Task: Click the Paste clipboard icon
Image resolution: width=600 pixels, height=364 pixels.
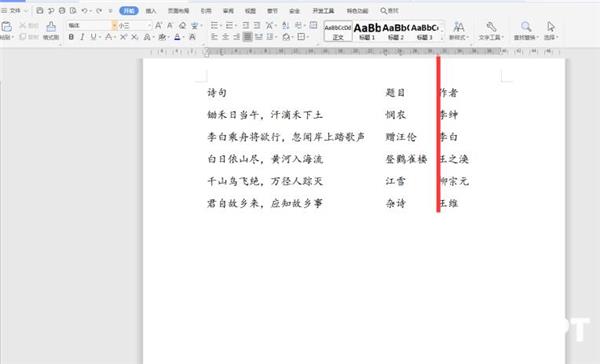Action: [x=6, y=27]
